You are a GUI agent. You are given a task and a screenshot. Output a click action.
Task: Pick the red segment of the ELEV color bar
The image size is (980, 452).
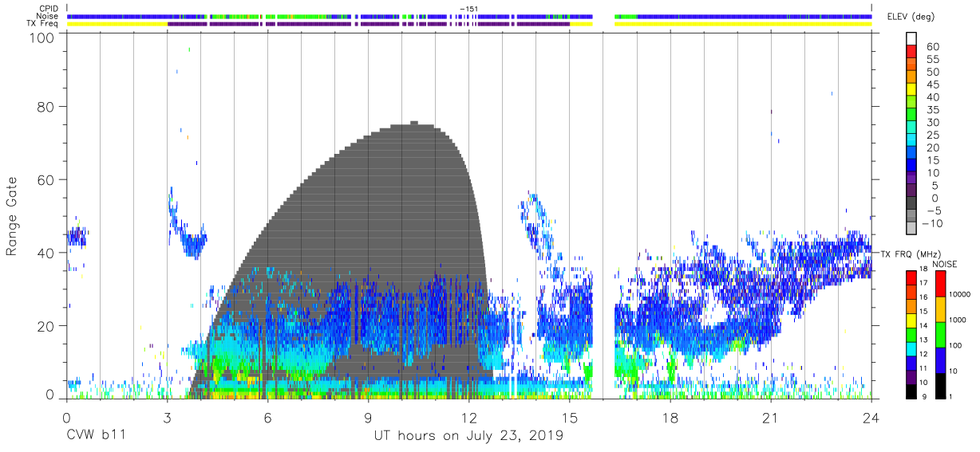click(x=911, y=51)
